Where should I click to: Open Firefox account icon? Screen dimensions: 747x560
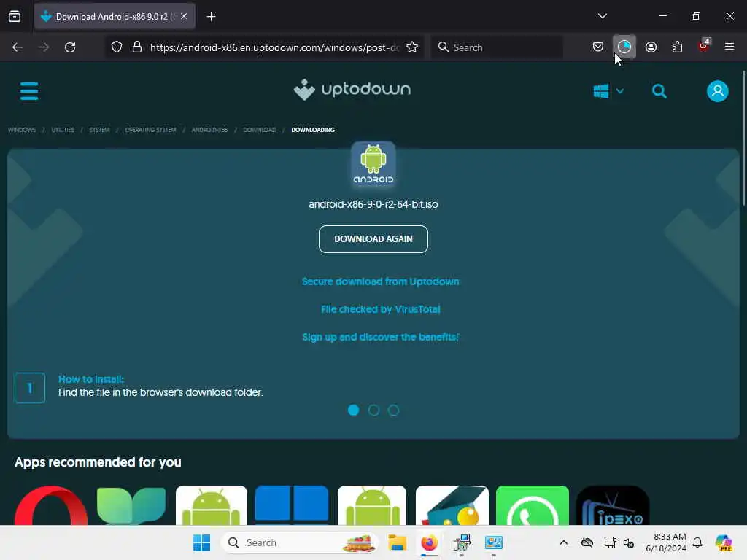tap(651, 47)
